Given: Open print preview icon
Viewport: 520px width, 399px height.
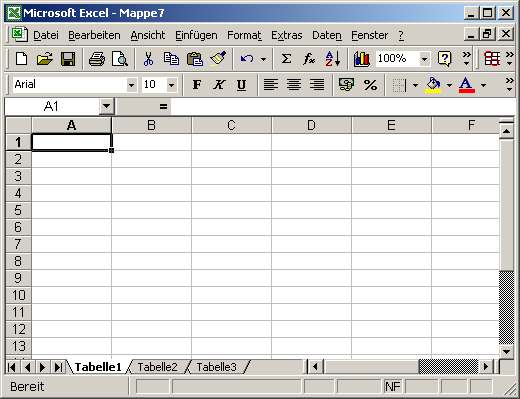Looking at the screenshot, I should point(120,59).
